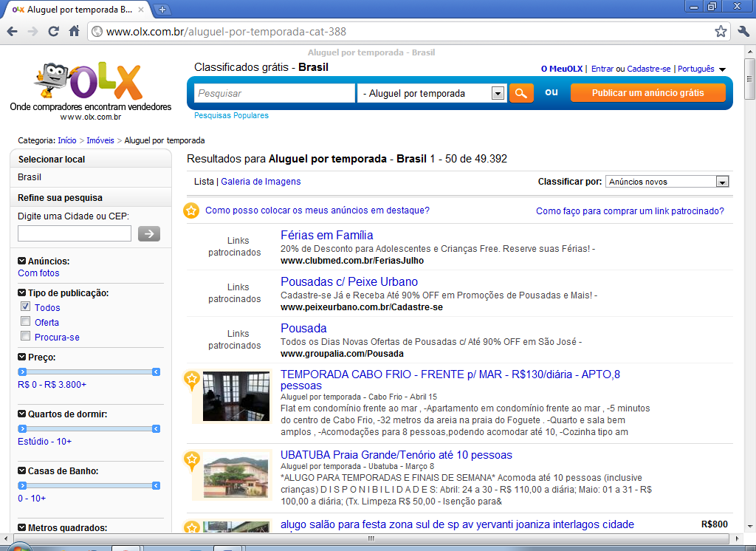Go to the browser home page icon
The width and height of the screenshot is (756, 551).
point(75,32)
